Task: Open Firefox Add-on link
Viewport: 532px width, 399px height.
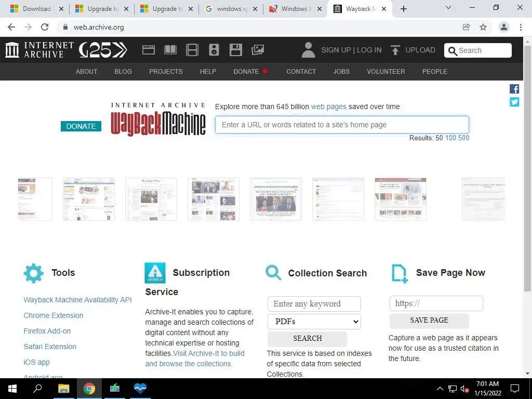Action: [x=47, y=331]
